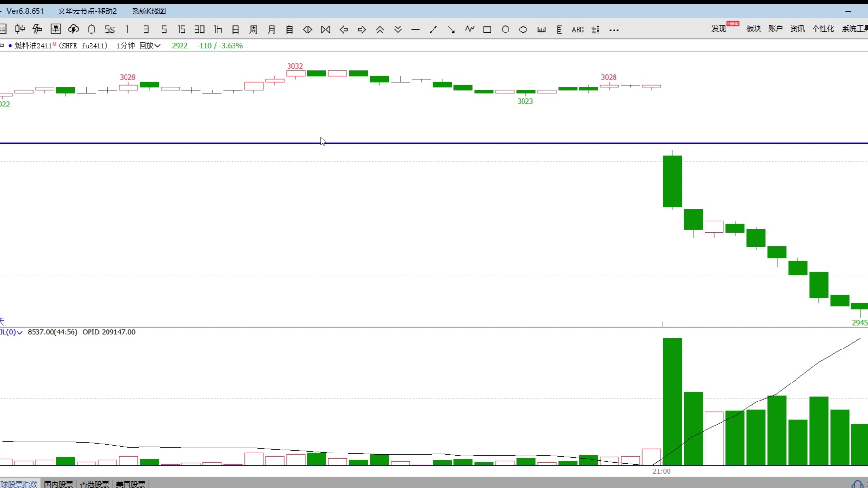868x488 pixels.
Task: Switch to 国内股票 tab
Action: pyautogui.click(x=58, y=484)
